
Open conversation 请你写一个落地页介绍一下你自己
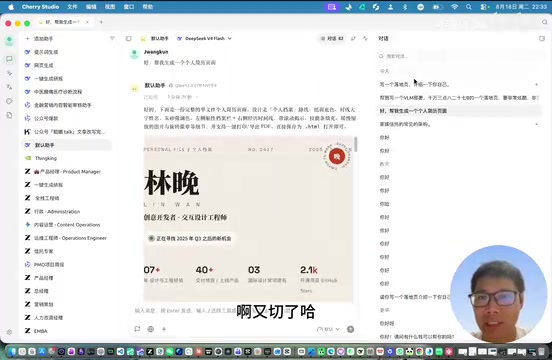(x=415, y=297)
